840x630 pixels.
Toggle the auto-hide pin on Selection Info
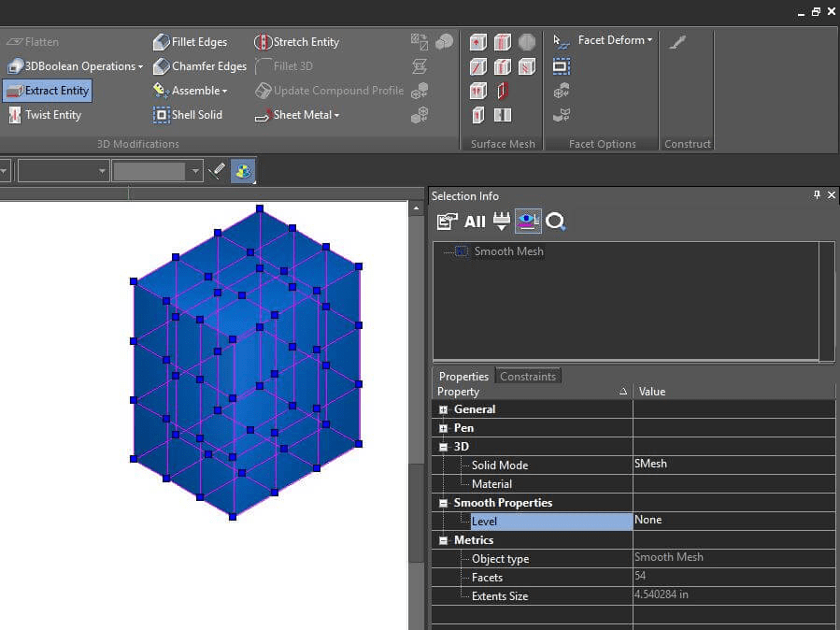pos(817,195)
